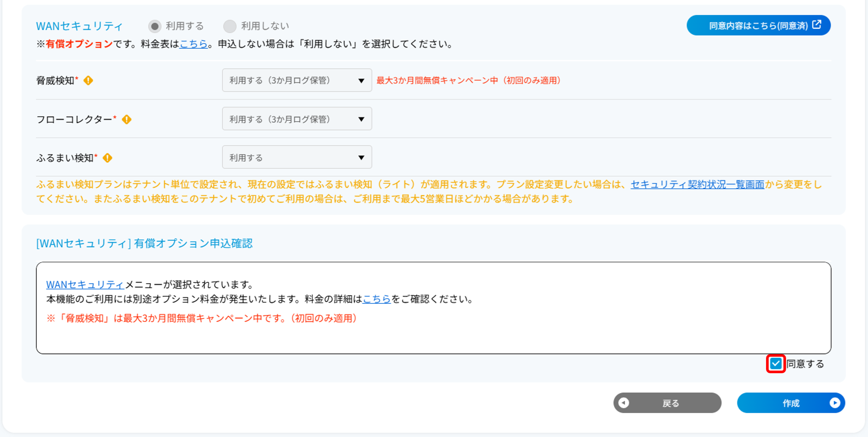This screenshot has width=868, height=437.
Task: Select the 利用しない radio button
Action: (230, 26)
